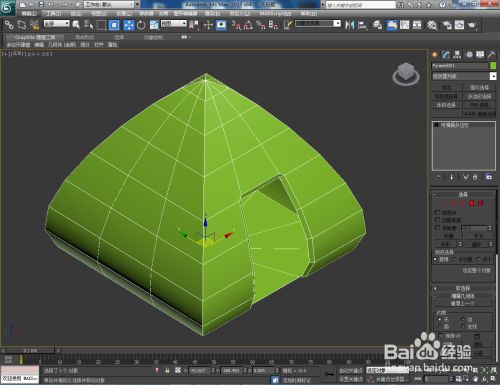Open the Utilities hammer panel tab
500x385 pixels.
pyautogui.click(x=491, y=55)
